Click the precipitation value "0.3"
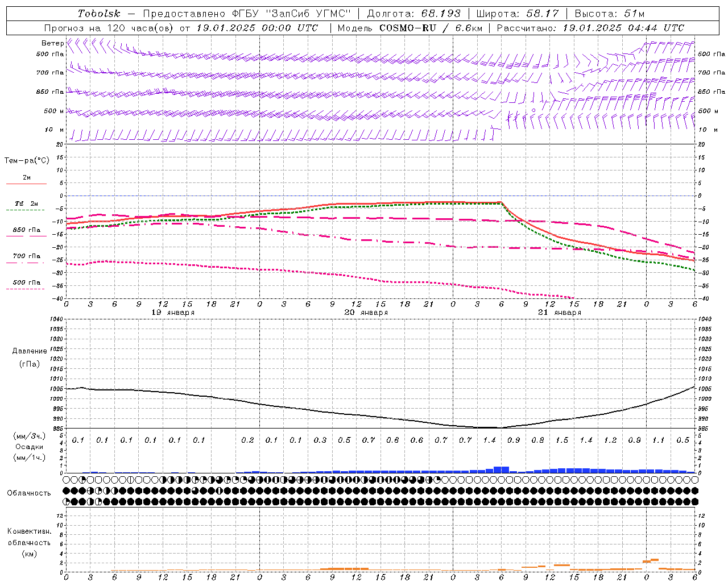 pos(320,440)
